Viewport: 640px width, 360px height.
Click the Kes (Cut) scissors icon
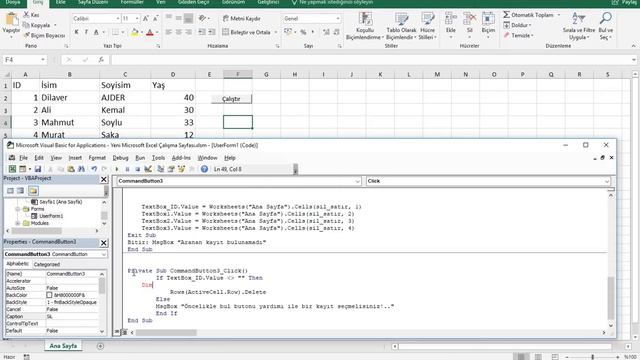coord(27,15)
